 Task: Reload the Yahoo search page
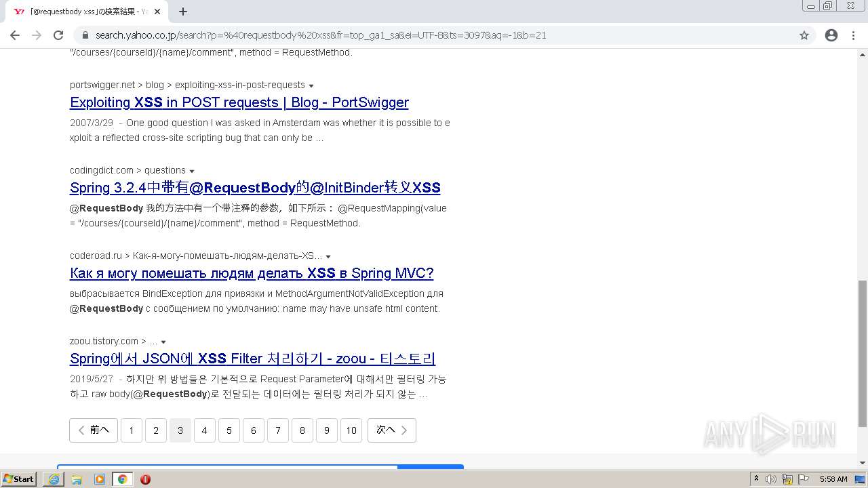click(x=58, y=35)
